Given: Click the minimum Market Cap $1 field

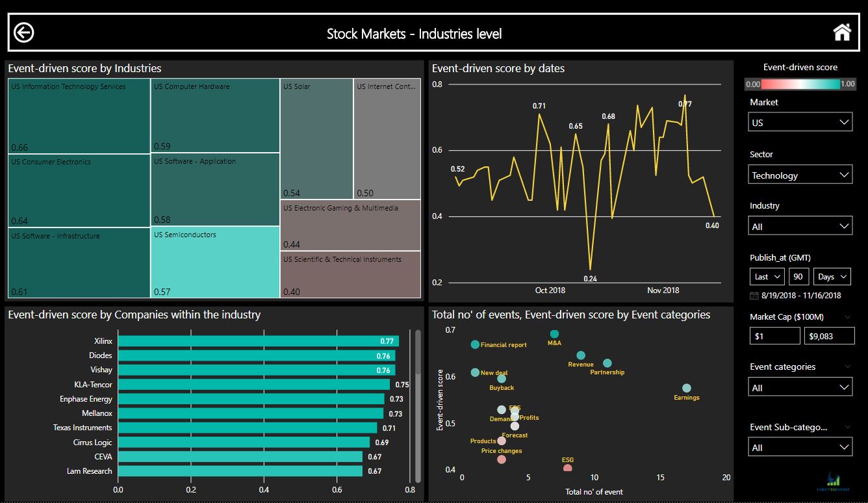Looking at the screenshot, I should click(x=774, y=336).
